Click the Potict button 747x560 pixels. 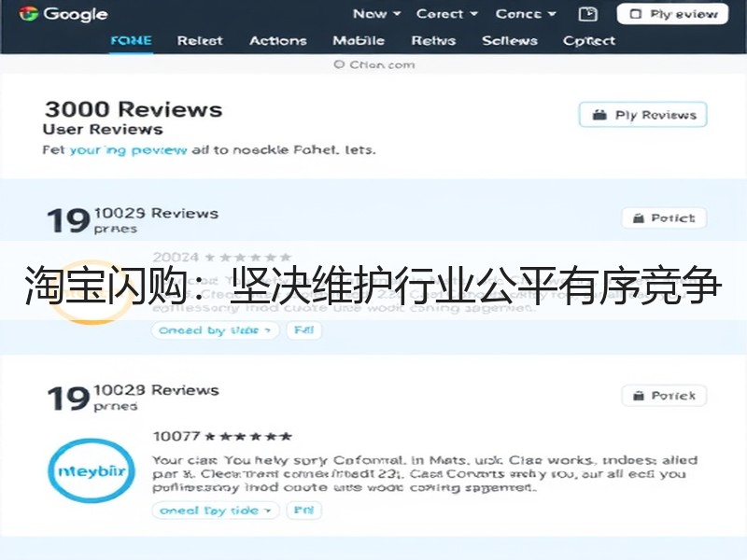(x=664, y=218)
